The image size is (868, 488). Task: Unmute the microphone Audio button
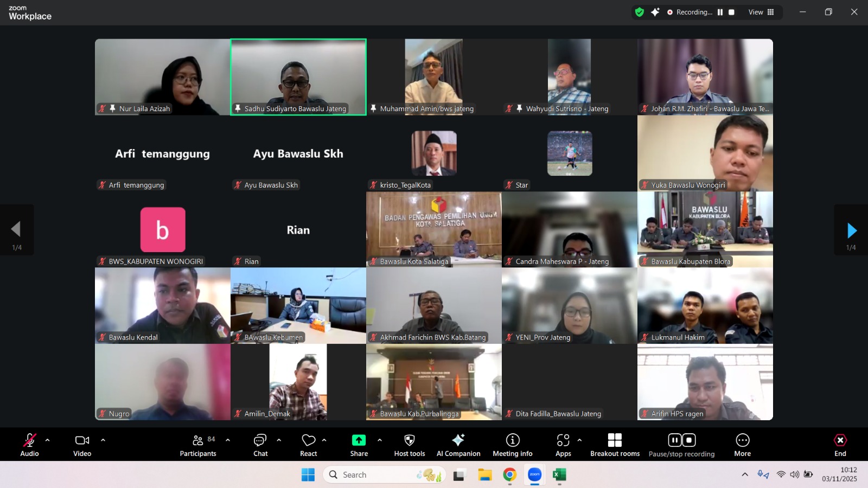pos(29,445)
